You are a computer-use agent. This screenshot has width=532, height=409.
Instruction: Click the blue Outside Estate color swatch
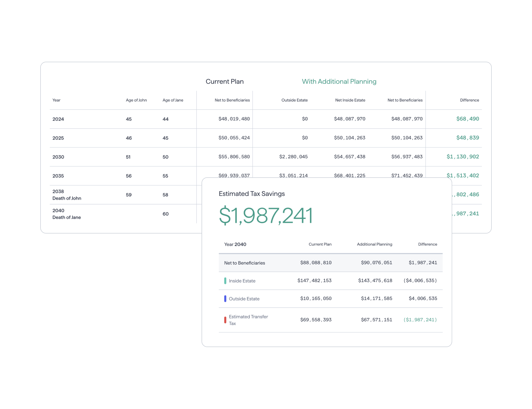point(225,299)
